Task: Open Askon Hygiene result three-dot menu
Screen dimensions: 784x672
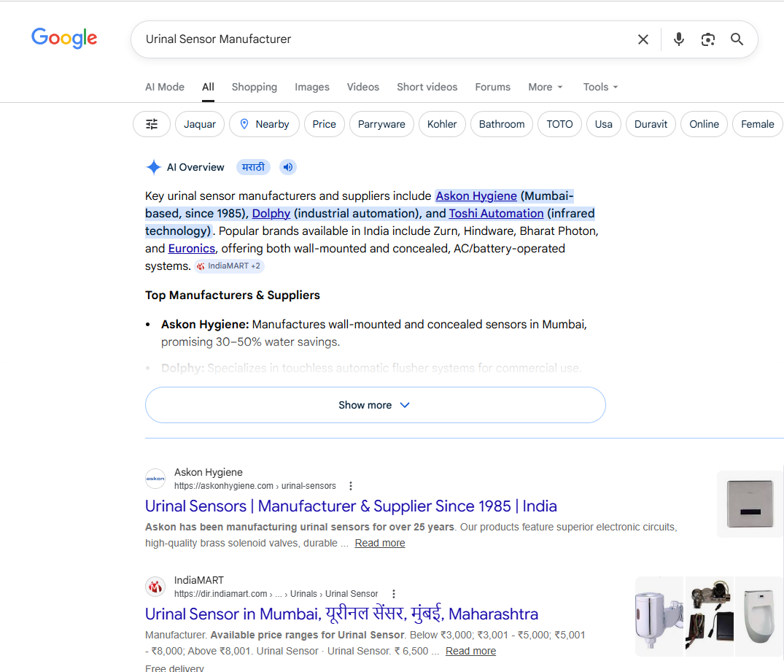Action: [x=351, y=486]
